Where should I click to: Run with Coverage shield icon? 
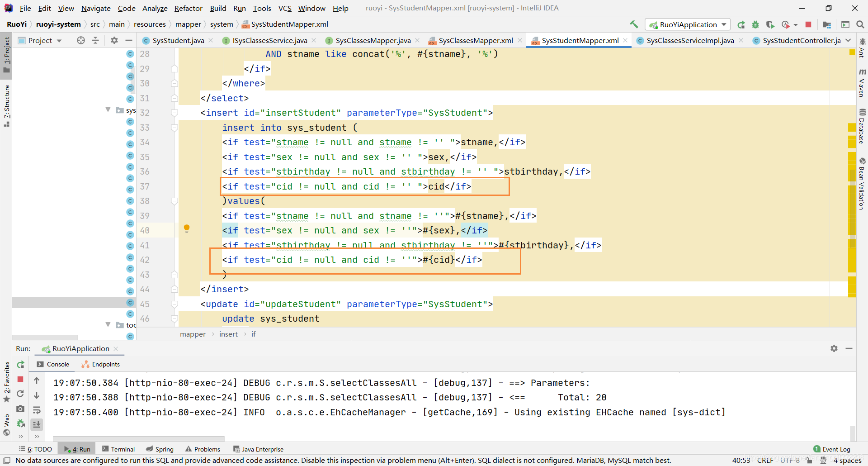[770, 24]
